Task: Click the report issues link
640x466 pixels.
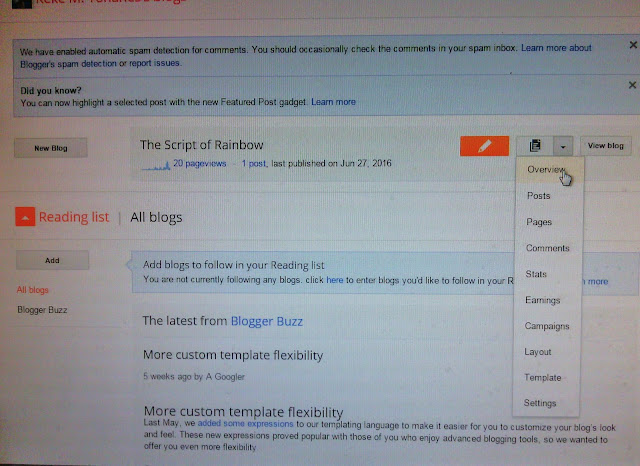Action: click(x=154, y=63)
